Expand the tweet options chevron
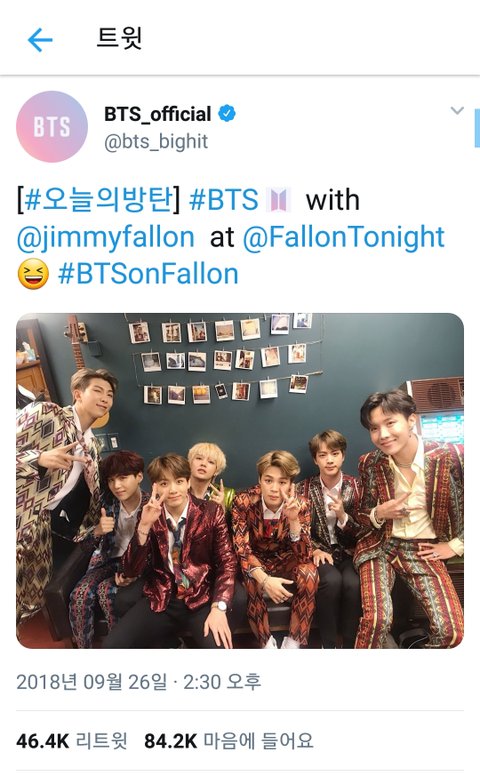 (457, 110)
